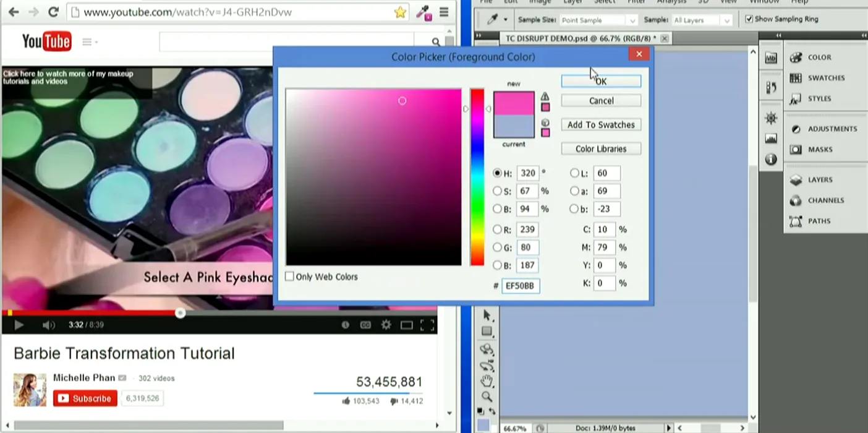Screen dimensions: 868x433
Task: Open the Sample All Layers dropdown
Action: tap(702, 20)
